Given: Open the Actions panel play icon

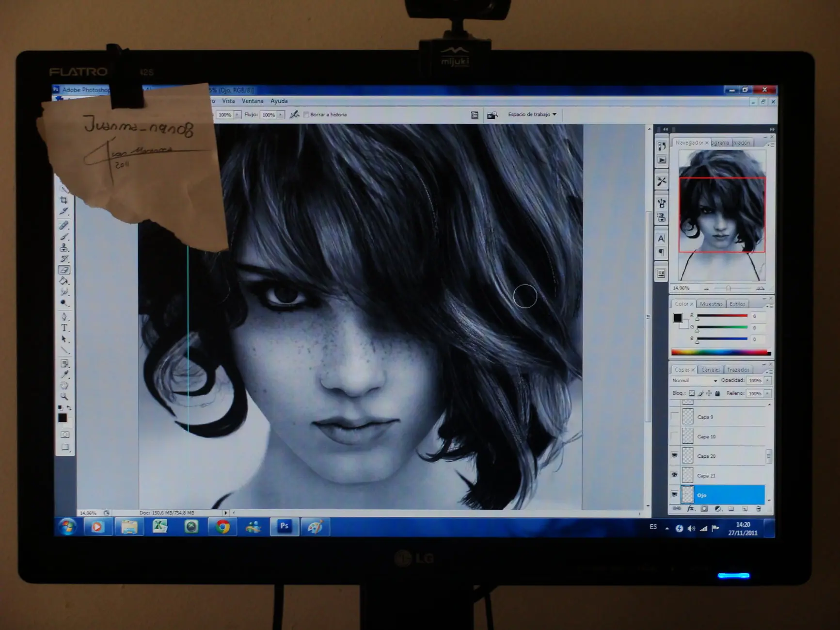Looking at the screenshot, I should (x=662, y=160).
